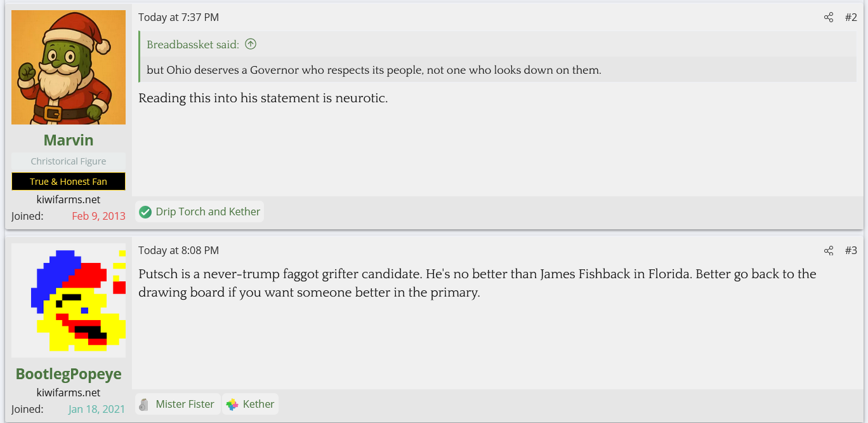The height and width of the screenshot is (423, 868).
Task: Open Marvin's Santa pickle avatar
Action: tap(69, 67)
